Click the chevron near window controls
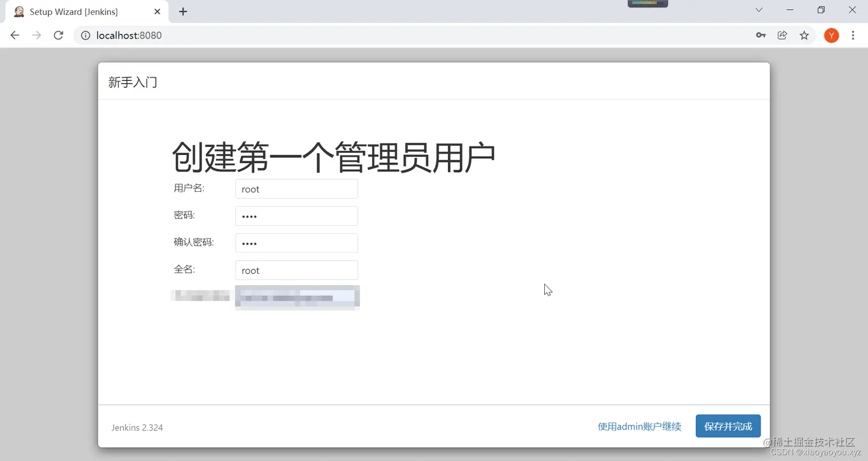The image size is (868, 461). click(x=759, y=10)
